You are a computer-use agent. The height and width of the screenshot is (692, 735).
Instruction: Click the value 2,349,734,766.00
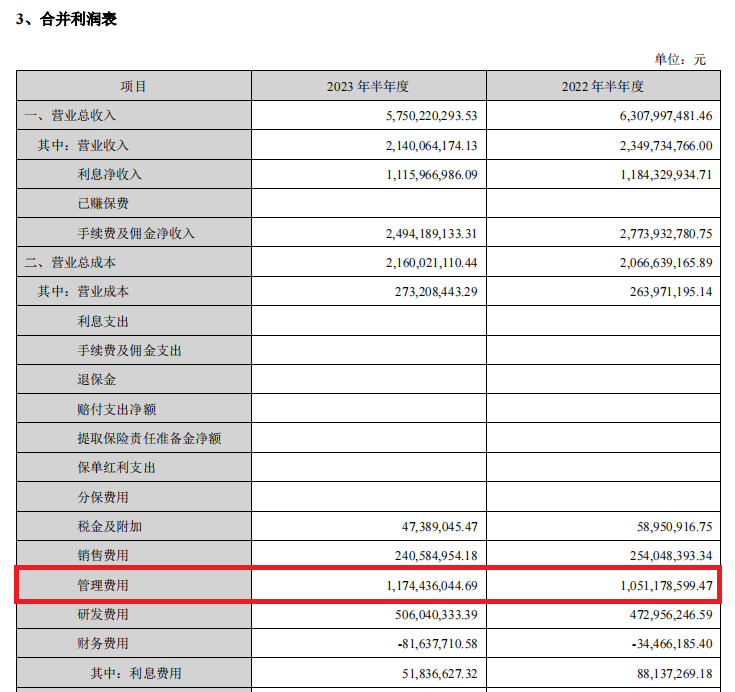666,146
